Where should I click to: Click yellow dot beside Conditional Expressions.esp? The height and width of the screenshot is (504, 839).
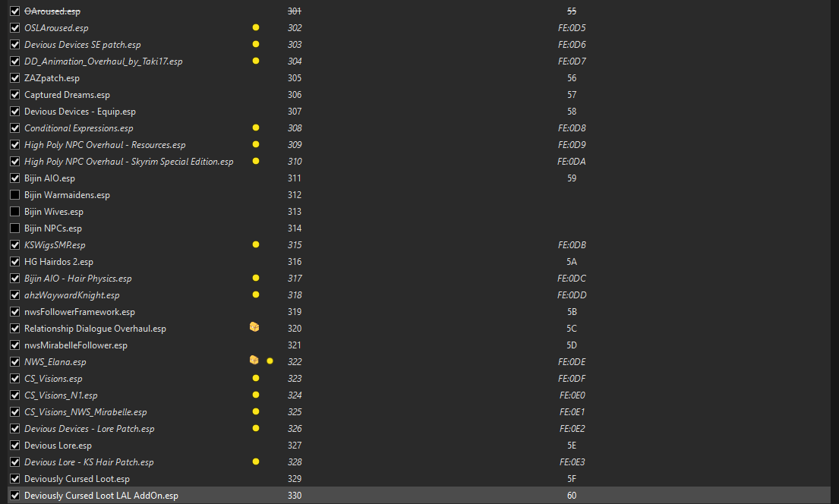click(256, 128)
